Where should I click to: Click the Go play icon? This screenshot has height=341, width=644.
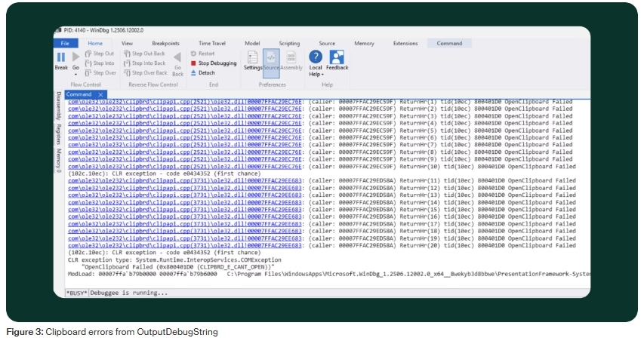[x=75, y=57]
